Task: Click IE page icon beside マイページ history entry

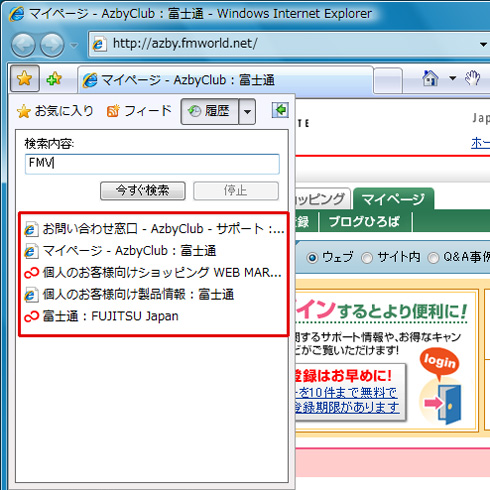Action: pyautogui.click(x=31, y=251)
